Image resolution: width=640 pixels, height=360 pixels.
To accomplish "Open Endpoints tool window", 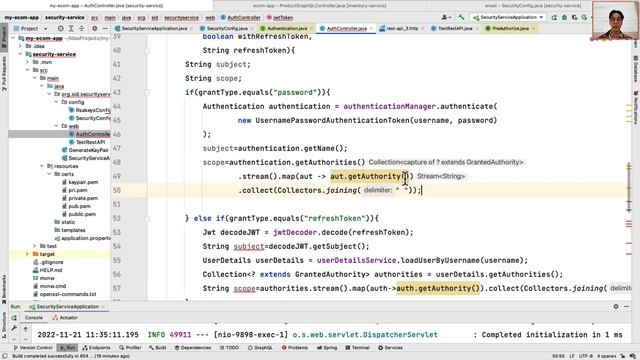I will pos(97,348).
